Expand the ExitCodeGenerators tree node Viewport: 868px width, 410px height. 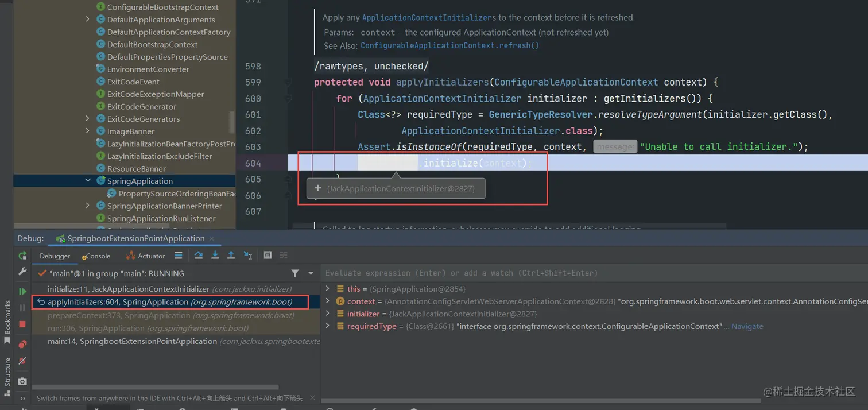click(88, 119)
